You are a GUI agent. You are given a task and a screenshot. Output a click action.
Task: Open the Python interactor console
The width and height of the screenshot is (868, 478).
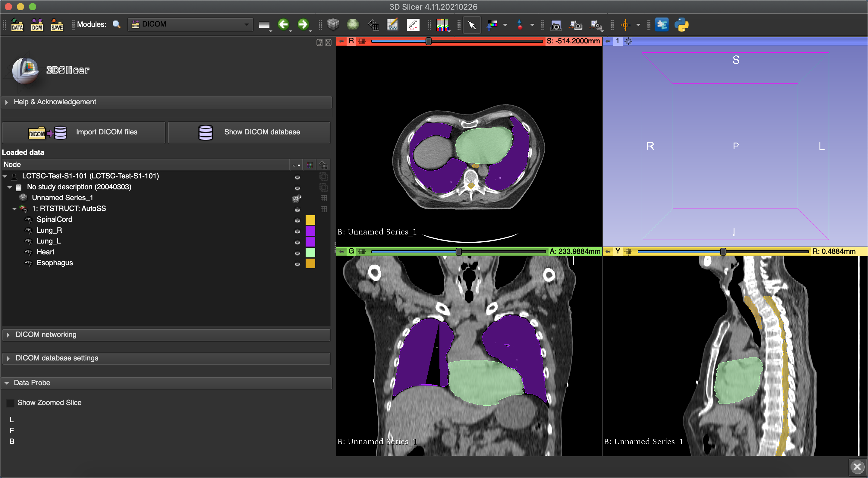coord(682,25)
